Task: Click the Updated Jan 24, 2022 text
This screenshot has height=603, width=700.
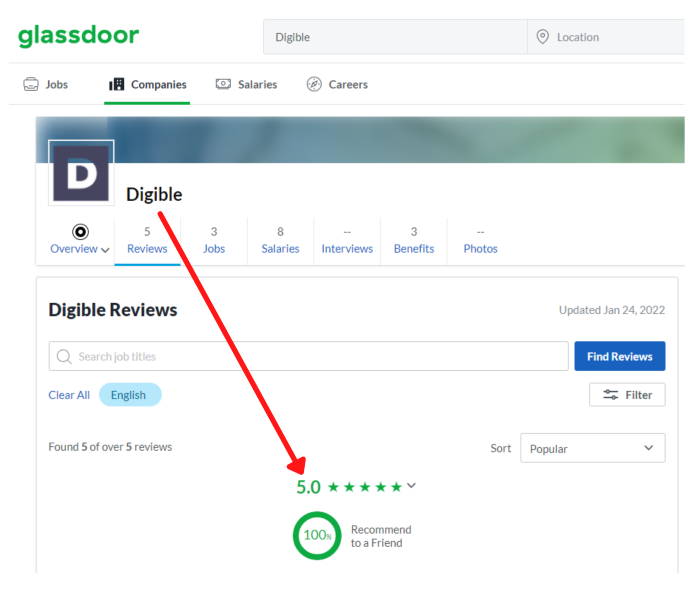Action: point(612,310)
